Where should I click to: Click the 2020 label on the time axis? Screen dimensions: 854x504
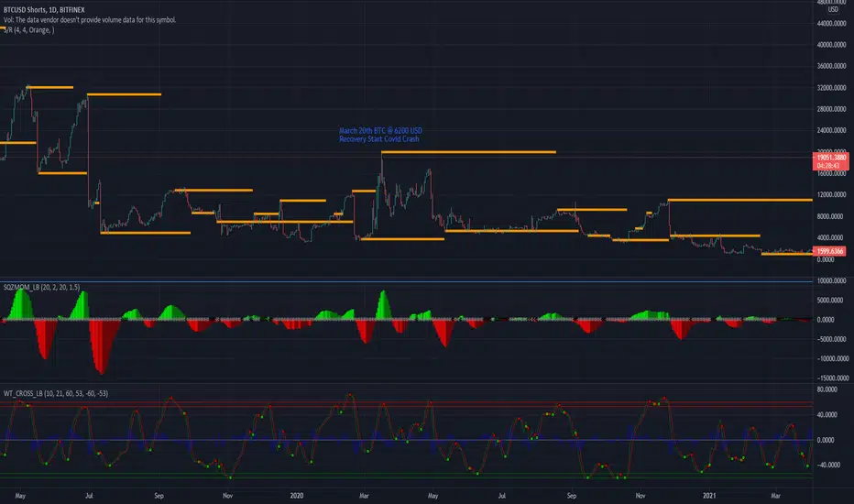click(297, 496)
